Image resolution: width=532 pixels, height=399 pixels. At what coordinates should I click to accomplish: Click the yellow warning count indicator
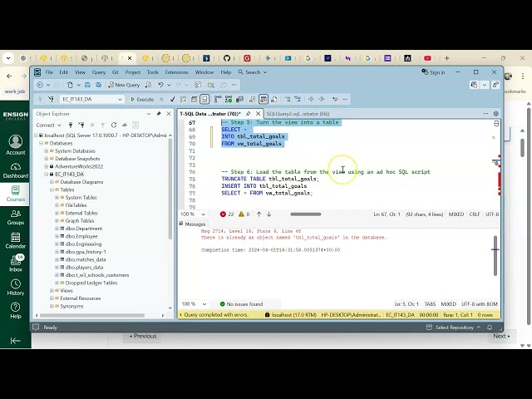[x=244, y=214]
